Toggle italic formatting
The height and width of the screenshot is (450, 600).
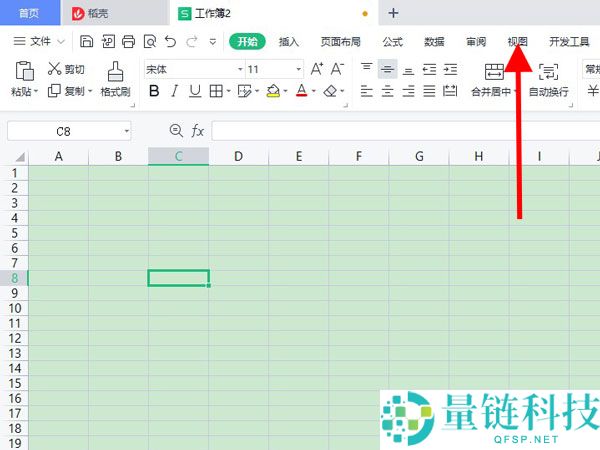[x=174, y=91]
